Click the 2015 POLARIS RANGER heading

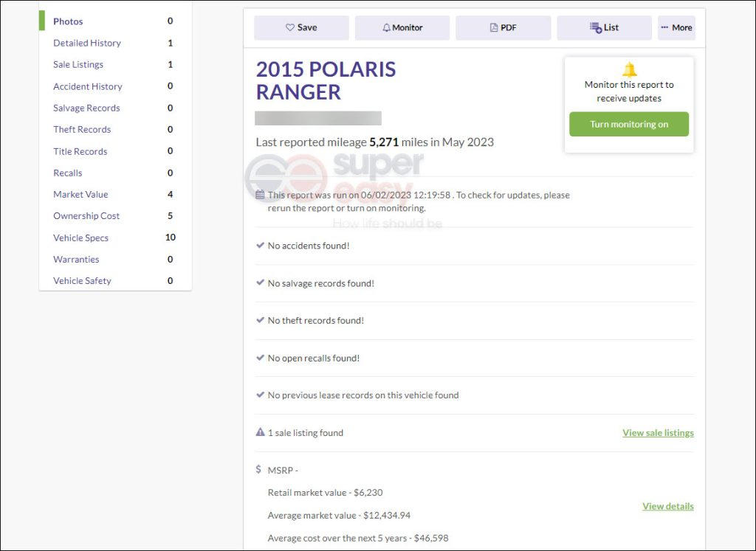326,80
